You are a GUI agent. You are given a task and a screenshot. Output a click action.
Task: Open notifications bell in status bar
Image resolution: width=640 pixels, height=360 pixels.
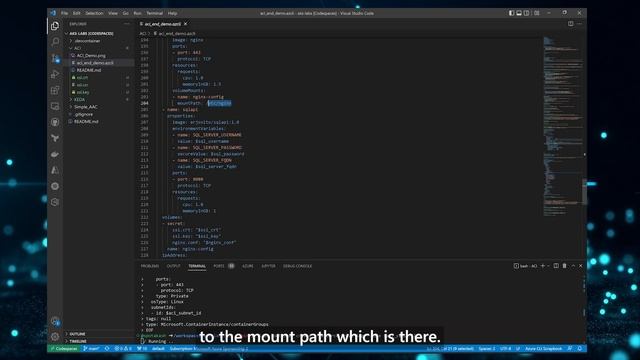click(x=580, y=349)
